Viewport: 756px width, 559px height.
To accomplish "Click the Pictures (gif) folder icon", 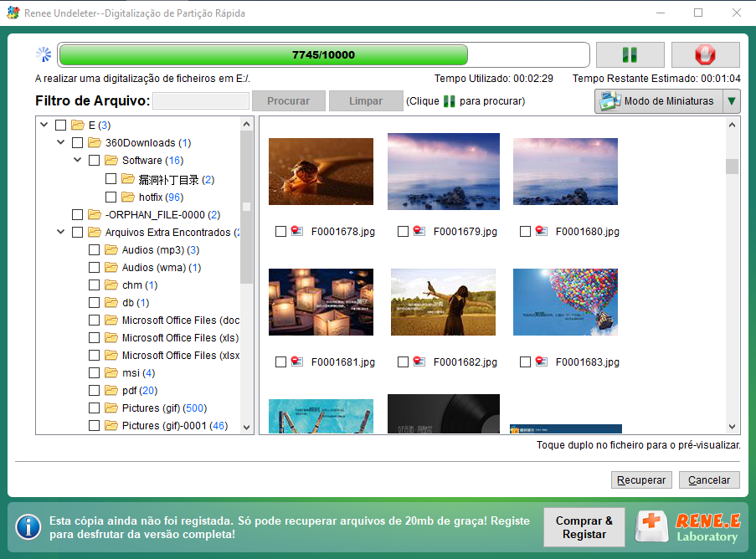I will 111,408.
